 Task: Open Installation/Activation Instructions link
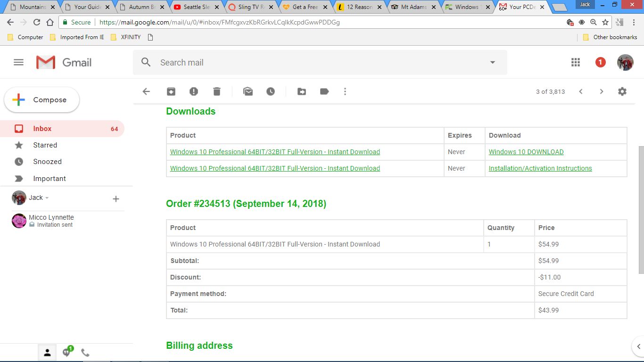point(540,168)
